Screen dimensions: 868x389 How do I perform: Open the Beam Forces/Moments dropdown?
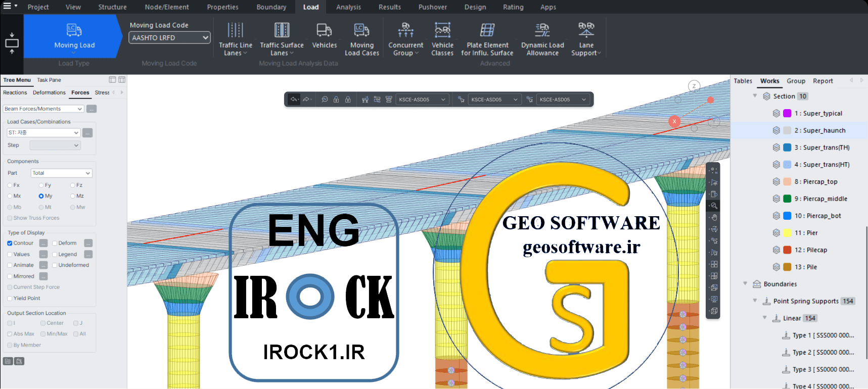43,109
